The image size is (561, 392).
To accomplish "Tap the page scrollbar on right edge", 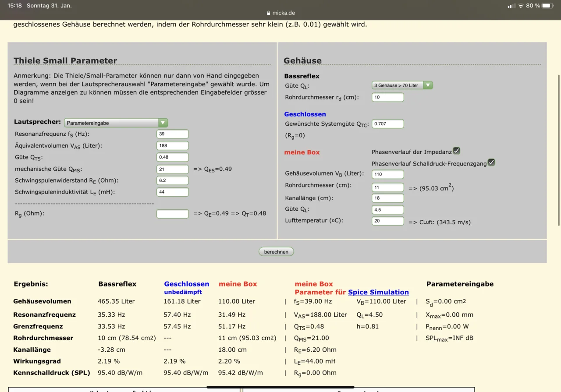I will 559,131.
